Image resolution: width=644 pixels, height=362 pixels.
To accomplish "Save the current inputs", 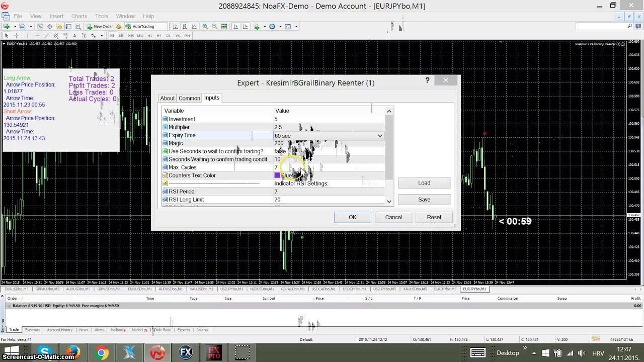I will point(424,200).
